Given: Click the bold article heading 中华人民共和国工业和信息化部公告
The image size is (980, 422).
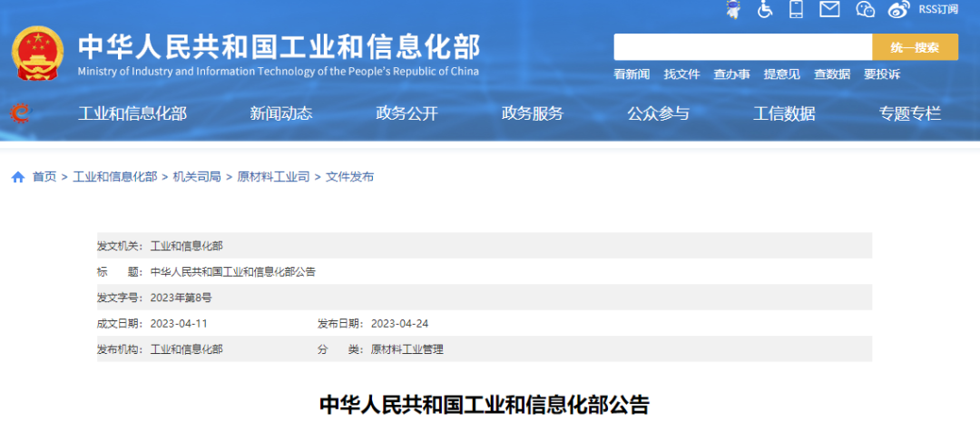Looking at the screenshot, I should [x=485, y=405].
